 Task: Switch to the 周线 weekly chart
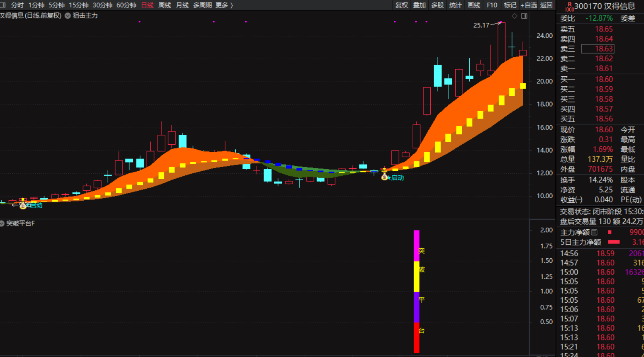click(x=165, y=5)
